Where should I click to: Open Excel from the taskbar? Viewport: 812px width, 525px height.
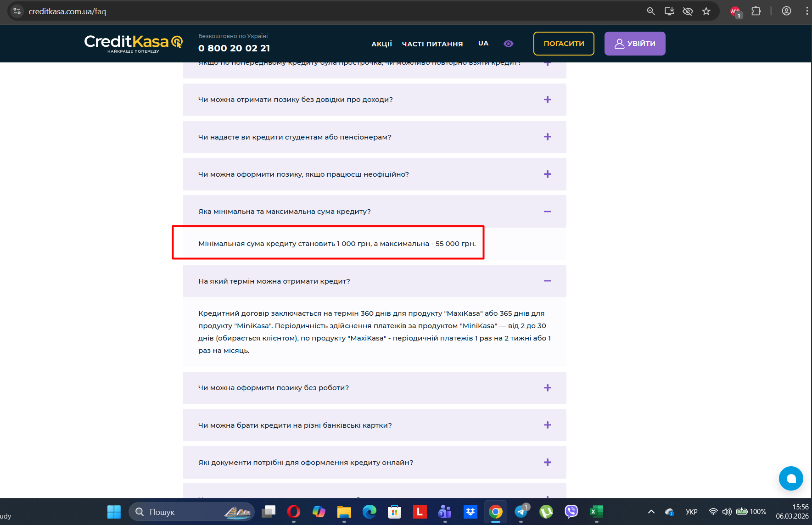tap(596, 511)
